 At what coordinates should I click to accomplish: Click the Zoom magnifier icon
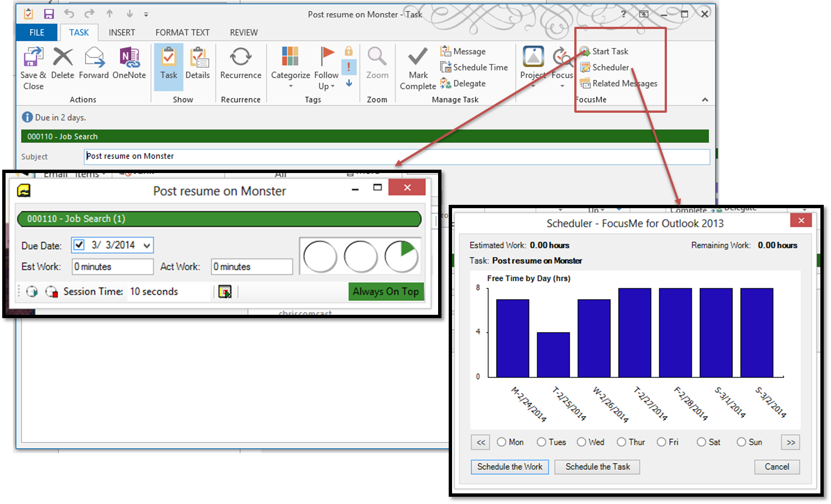pos(377,56)
